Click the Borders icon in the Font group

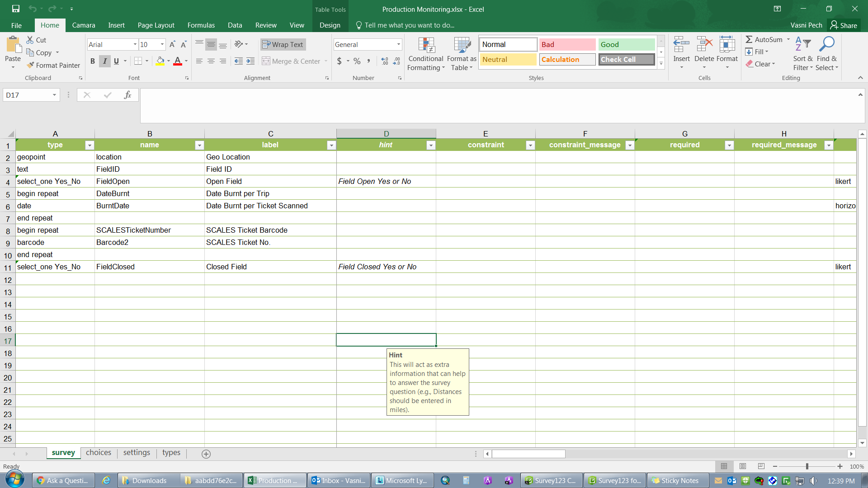[x=138, y=61]
